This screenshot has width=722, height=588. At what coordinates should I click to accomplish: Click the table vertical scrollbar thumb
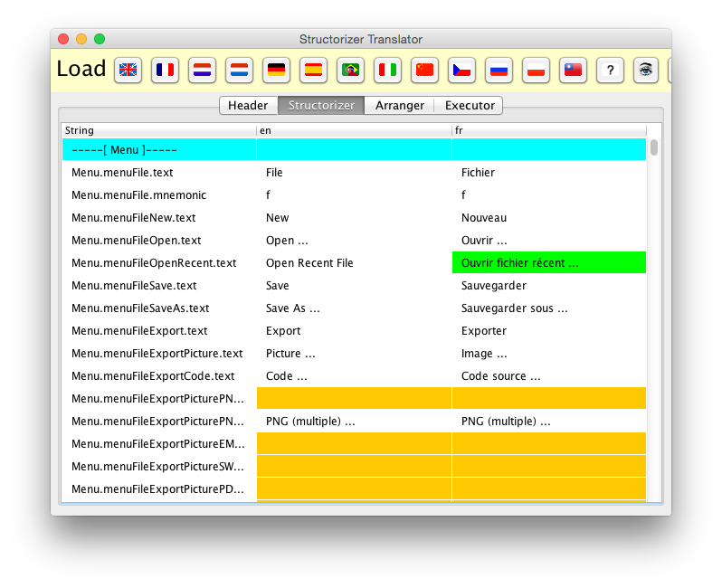pyautogui.click(x=654, y=147)
